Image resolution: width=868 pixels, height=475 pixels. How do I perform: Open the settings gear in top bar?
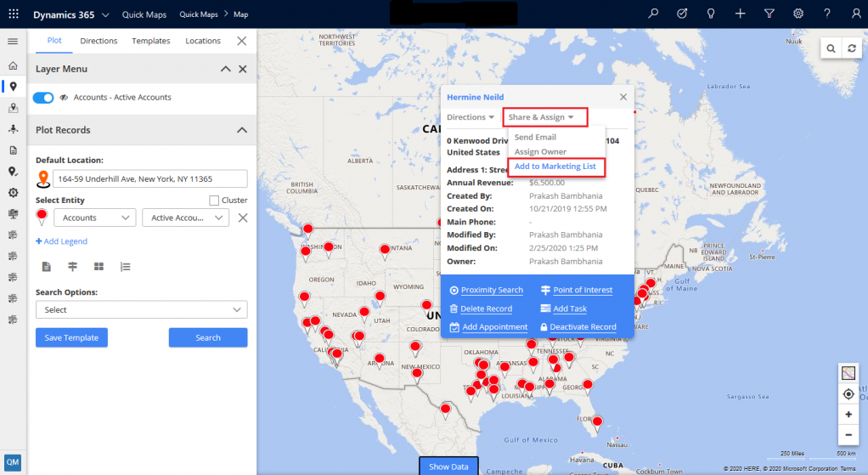pos(798,14)
